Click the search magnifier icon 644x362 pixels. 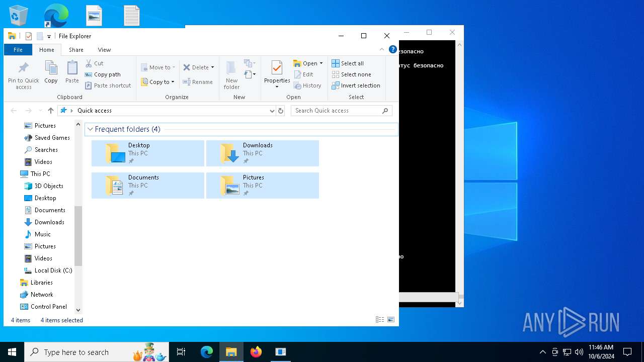click(385, 111)
